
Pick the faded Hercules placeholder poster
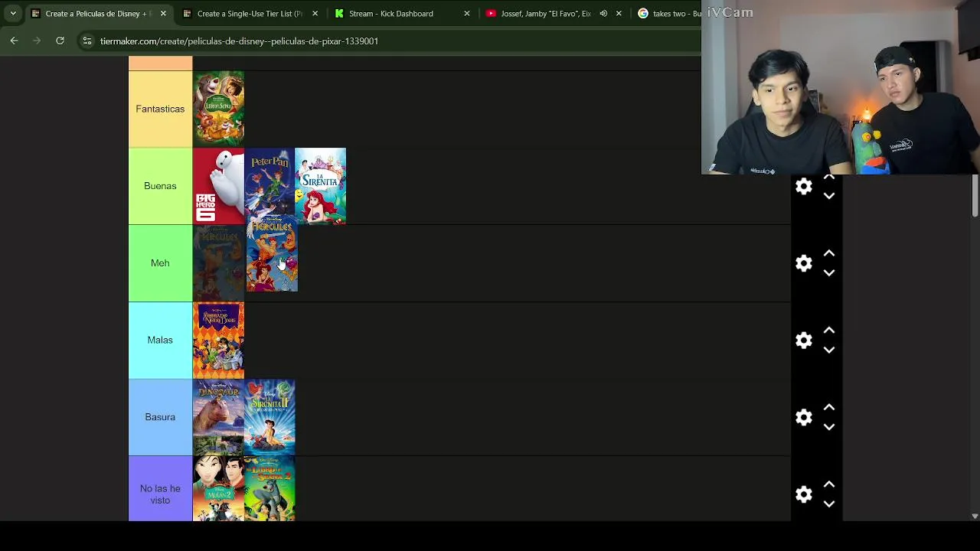click(x=218, y=263)
